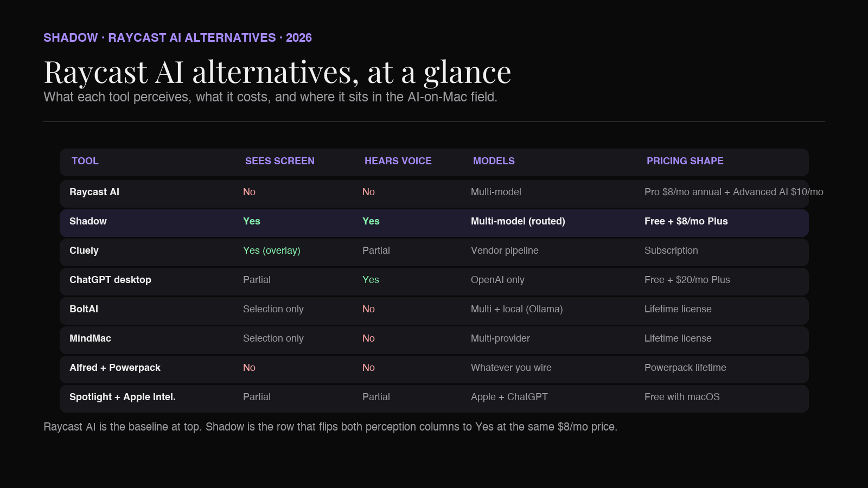Click 'Vendor pipeline' models cell
This screenshot has width=868, height=488.
(505, 251)
